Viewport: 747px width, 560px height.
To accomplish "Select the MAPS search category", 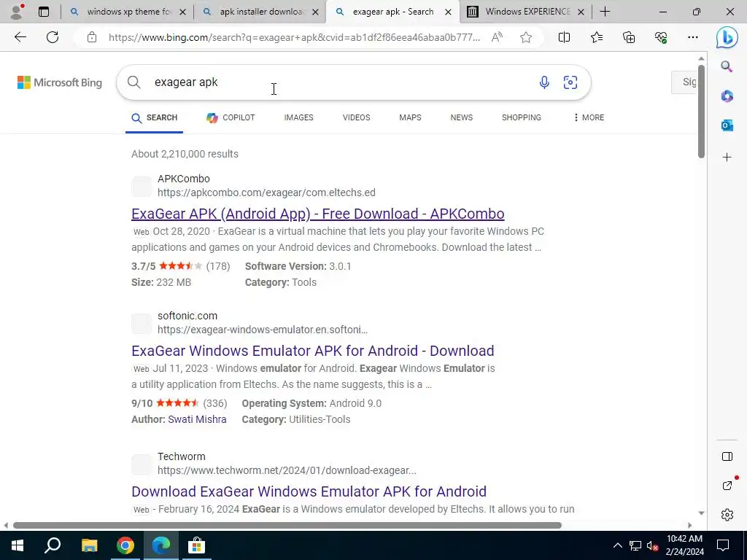I will (410, 117).
